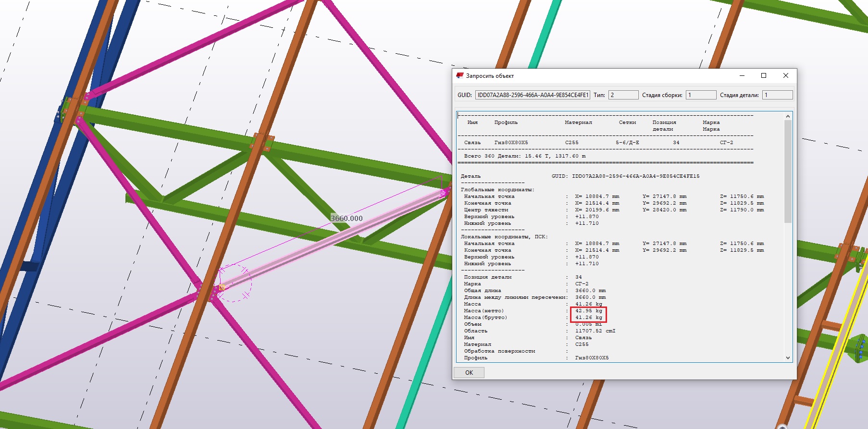Image resolution: width=868 pixels, height=429 pixels.
Task: Click the Tekla icon in the dialog title bar
Action: (460, 75)
